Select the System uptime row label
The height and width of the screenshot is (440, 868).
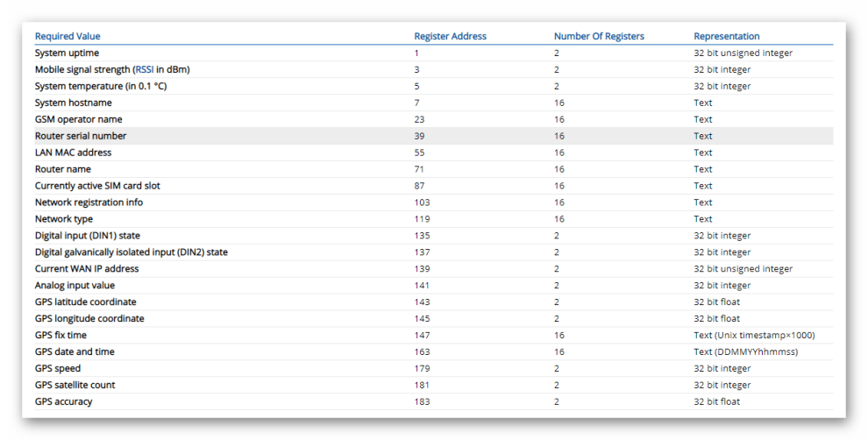click(x=67, y=53)
